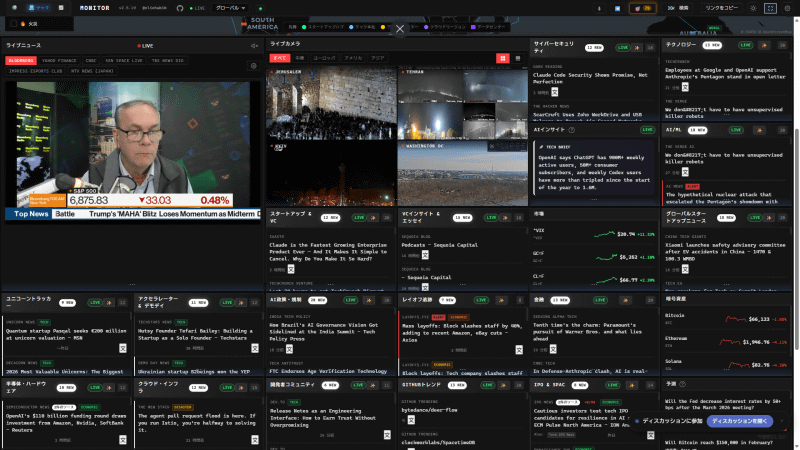Open bytedance/deer-flow GitHub trending link
800x450 pixels.
point(429,410)
